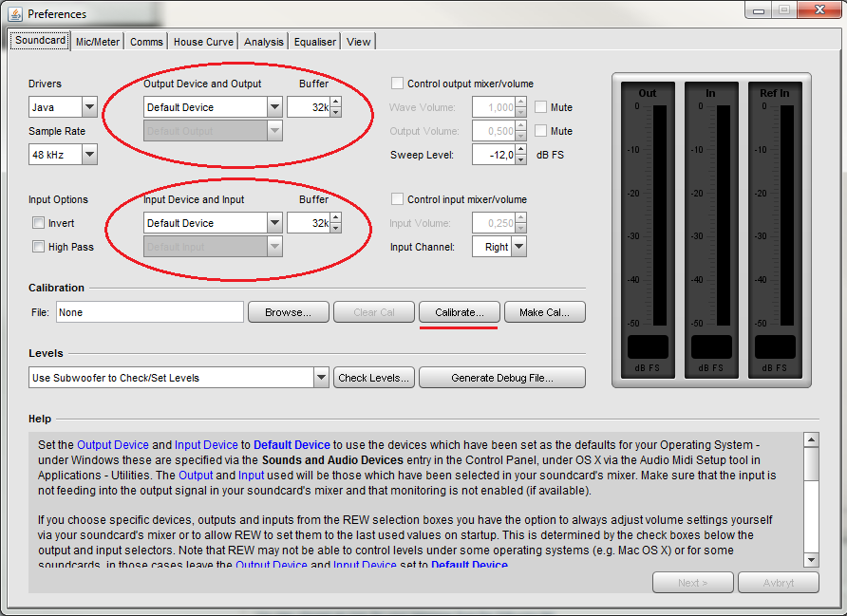Decrease the output buffer with down arrow
Viewport: 847px width, 616px height.
(336, 112)
